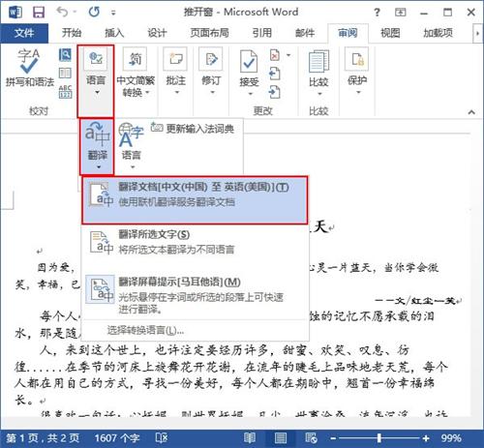The image size is (484, 448).
Task: Go to the previous change icon
Action: pos(275,74)
